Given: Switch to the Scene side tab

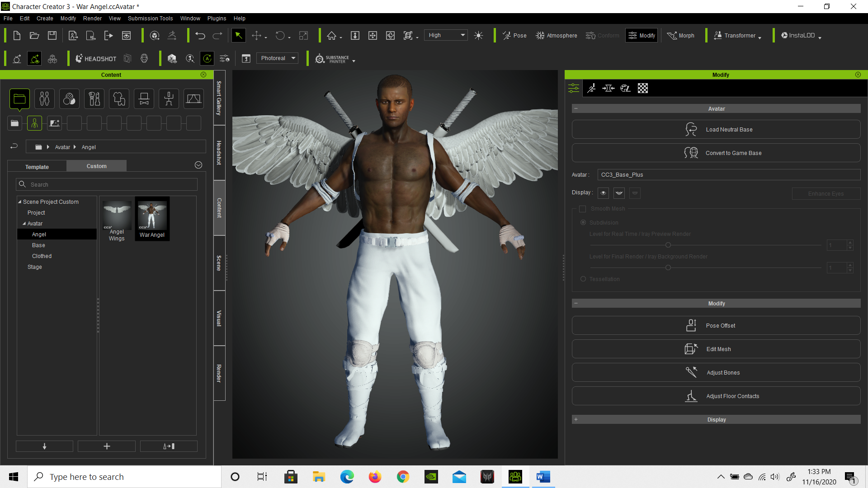Looking at the screenshot, I should [x=219, y=263].
